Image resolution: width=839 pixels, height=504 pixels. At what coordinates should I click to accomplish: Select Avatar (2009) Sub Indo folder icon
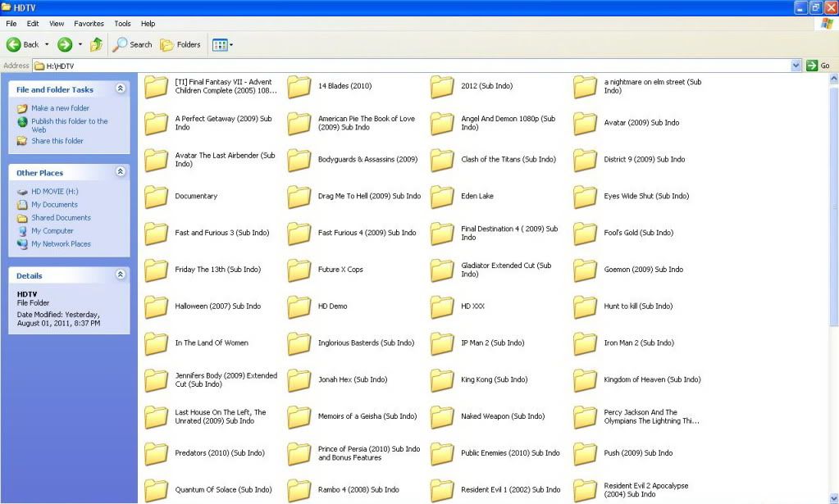click(586, 124)
